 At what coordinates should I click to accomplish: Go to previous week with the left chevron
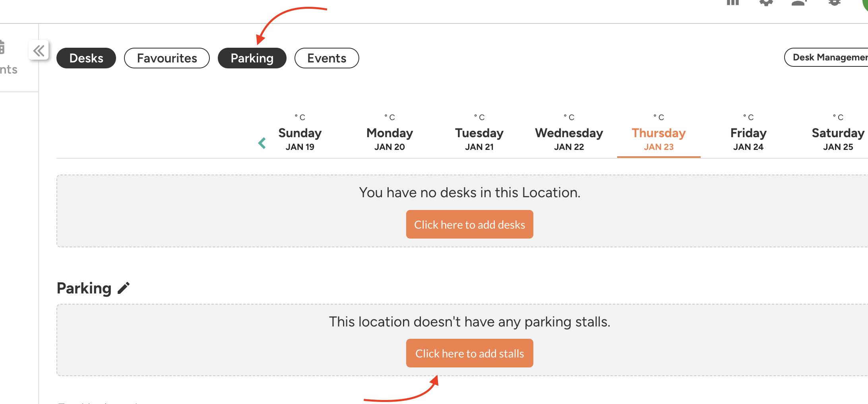(x=262, y=143)
